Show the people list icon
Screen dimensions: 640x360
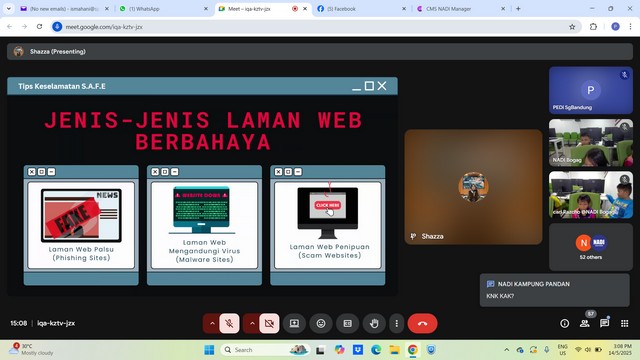coord(584,323)
